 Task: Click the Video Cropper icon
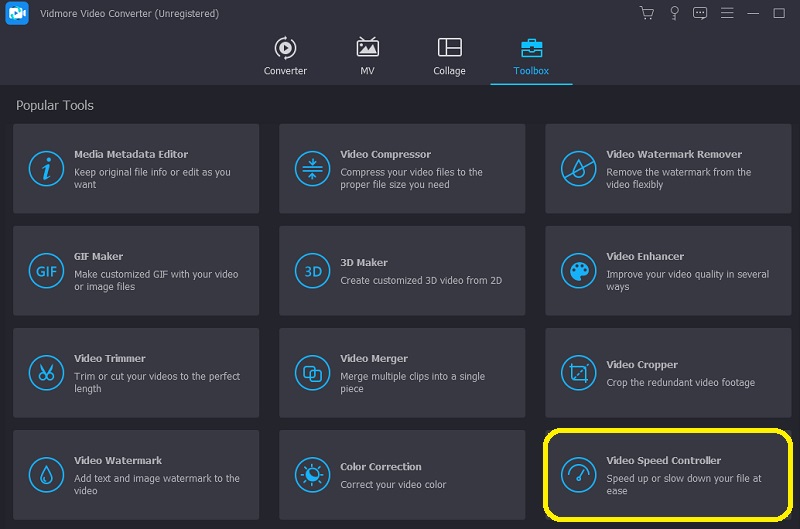point(578,373)
